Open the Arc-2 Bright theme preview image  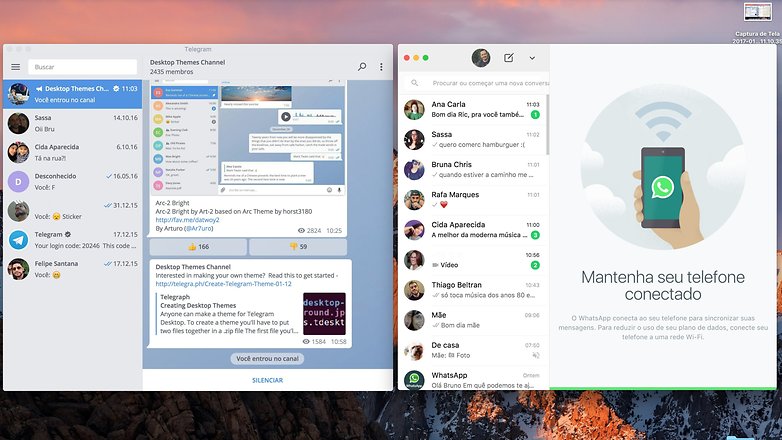click(x=248, y=137)
